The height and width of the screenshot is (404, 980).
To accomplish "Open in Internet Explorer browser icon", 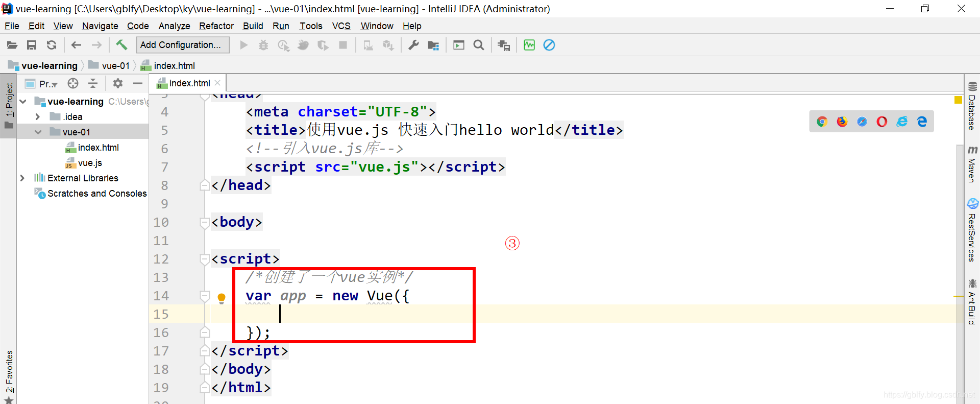I will point(902,122).
